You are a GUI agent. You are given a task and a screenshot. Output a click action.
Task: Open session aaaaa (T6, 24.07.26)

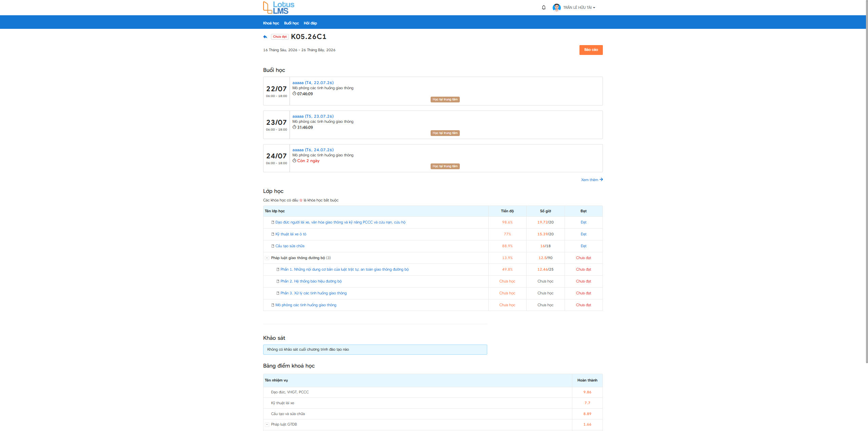click(x=313, y=150)
